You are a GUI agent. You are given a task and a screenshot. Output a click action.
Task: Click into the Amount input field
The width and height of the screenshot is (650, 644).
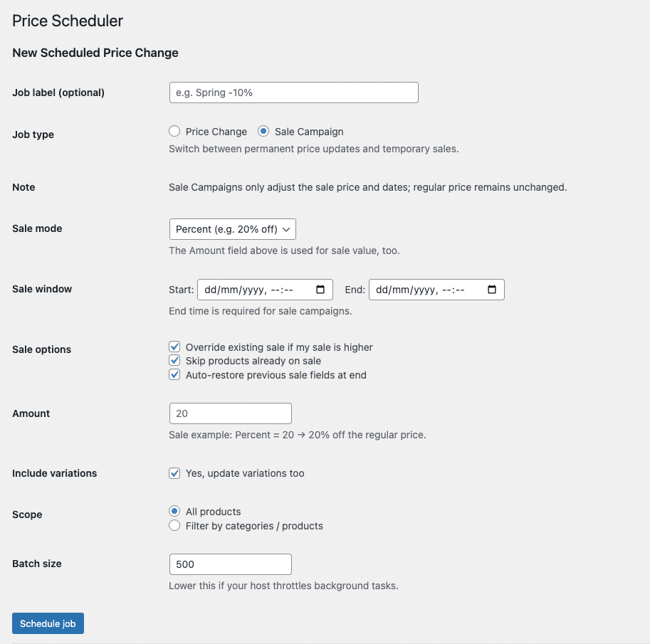(231, 413)
